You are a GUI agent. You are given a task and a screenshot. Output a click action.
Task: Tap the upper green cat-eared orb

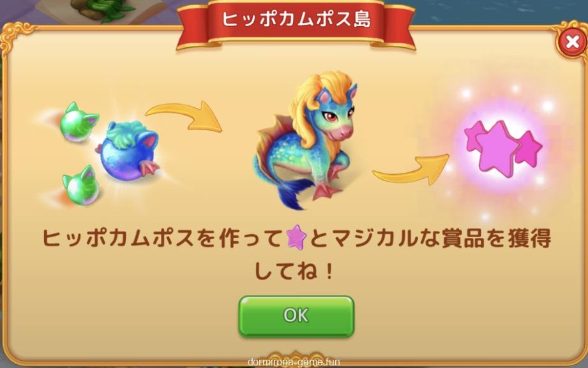point(79,122)
